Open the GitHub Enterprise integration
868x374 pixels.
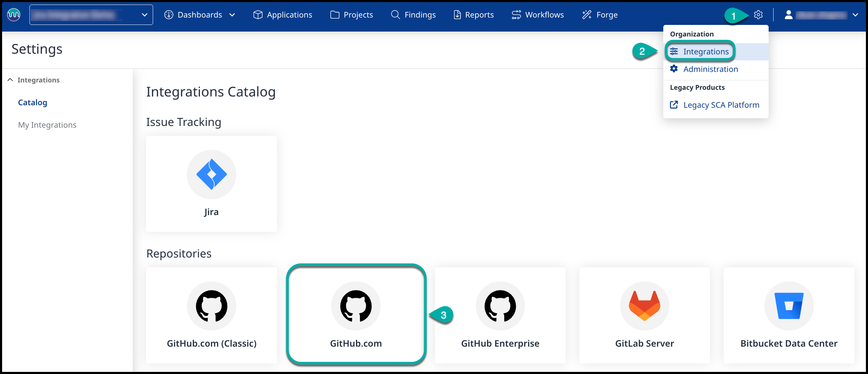[x=500, y=315]
